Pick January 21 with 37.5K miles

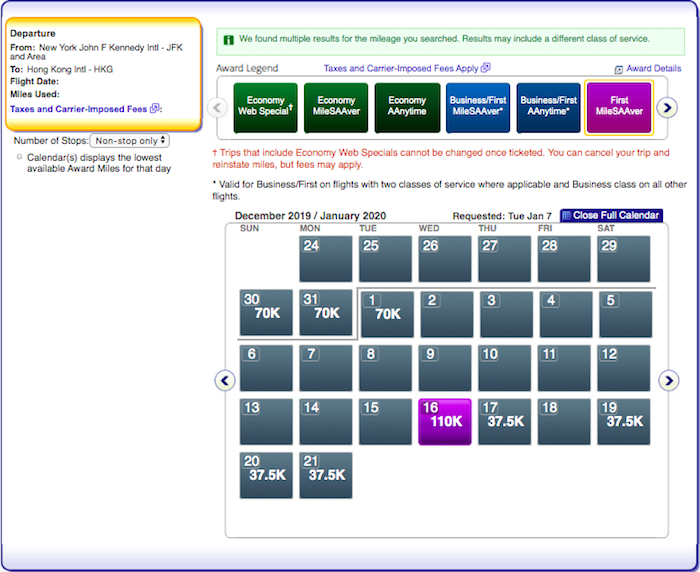[325, 475]
